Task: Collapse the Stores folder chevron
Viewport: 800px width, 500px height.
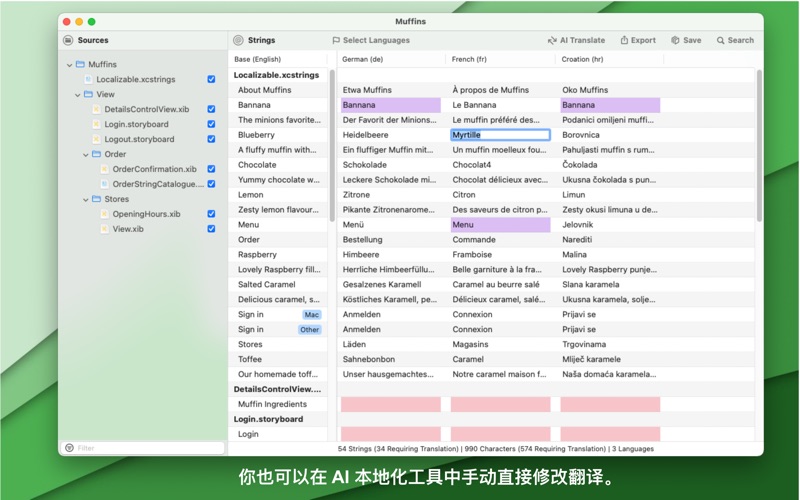Action: (x=86, y=199)
